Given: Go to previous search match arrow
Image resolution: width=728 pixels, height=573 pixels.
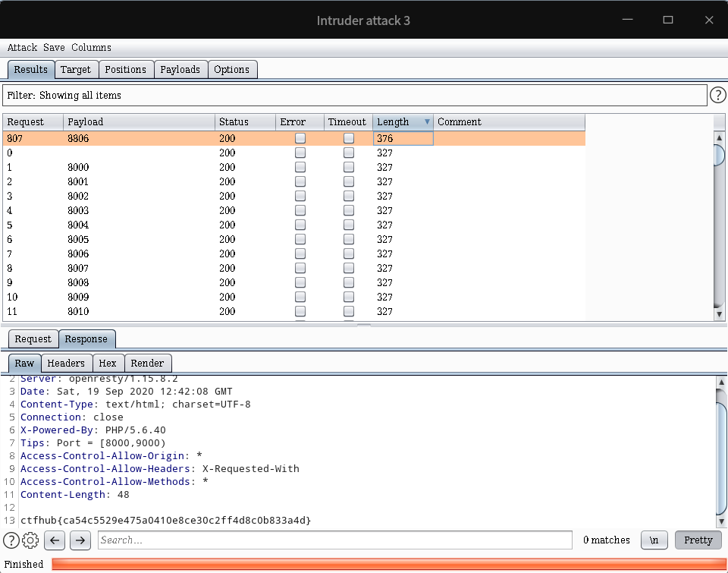Looking at the screenshot, I should [x=55, y=540].
